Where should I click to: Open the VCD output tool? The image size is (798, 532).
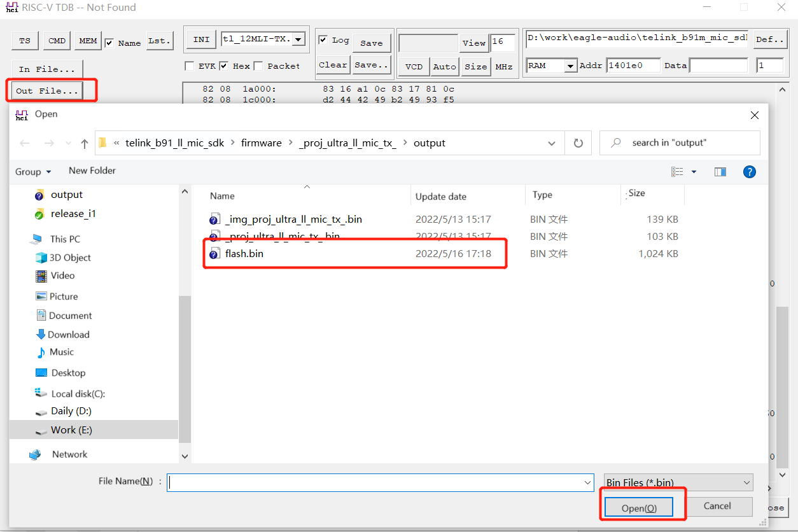414,66
